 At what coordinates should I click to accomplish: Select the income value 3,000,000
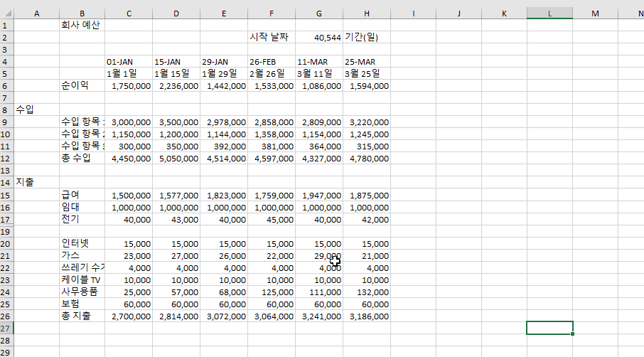tap(129, 122)
